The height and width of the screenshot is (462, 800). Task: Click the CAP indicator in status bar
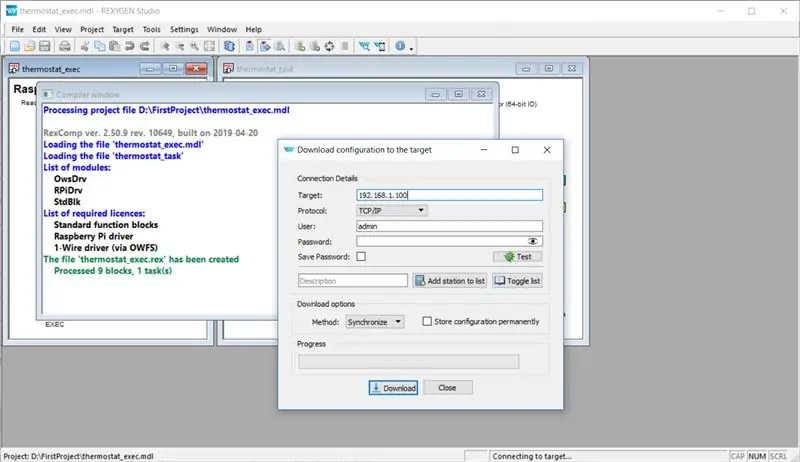pyautogui.click(x=738, y=456)
